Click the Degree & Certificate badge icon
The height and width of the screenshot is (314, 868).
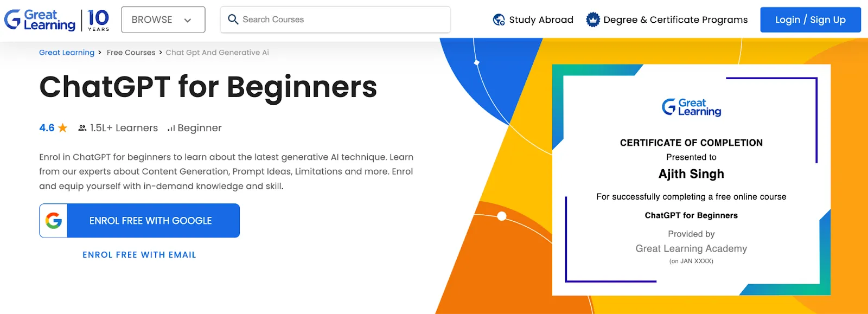click(x=593, y=20)
